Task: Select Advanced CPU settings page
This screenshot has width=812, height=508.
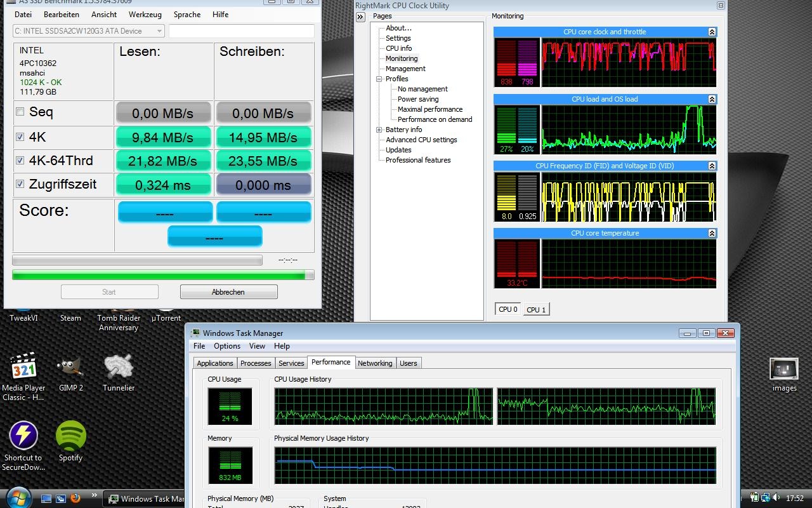Action: click(421, 140)
